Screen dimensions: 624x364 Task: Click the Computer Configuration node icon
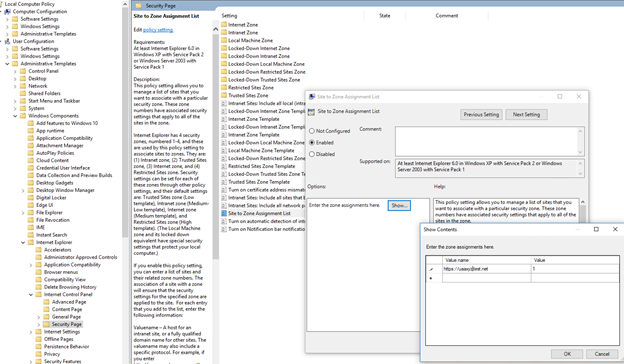(7, 12)
